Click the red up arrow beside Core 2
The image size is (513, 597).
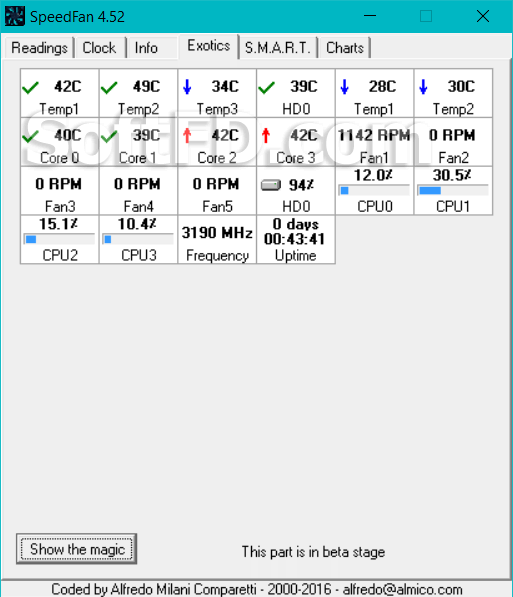(187, 136)
